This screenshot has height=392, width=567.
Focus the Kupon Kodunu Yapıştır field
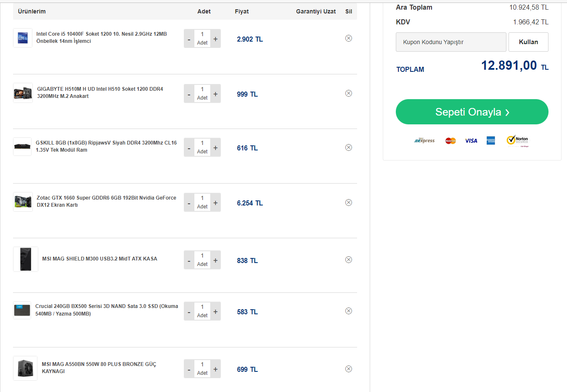coord(450,42)
